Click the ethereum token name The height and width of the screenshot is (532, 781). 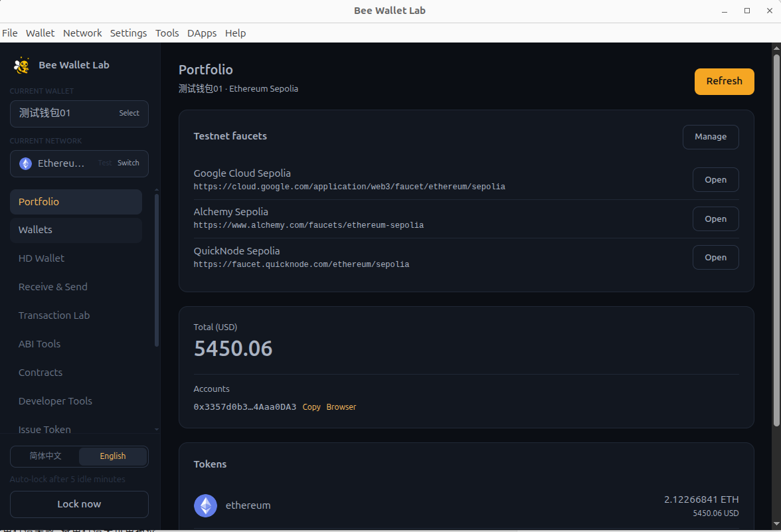pos(248,505)
